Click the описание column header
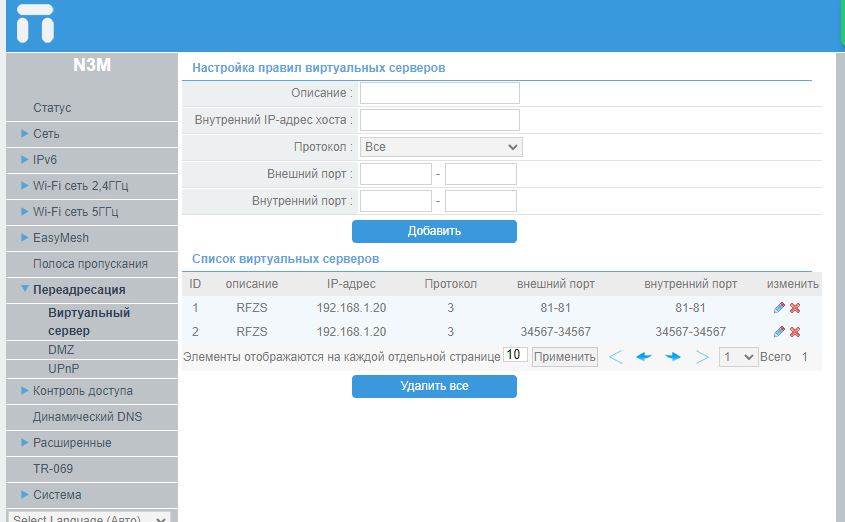 pyautogui.click(x=252, y=284)
